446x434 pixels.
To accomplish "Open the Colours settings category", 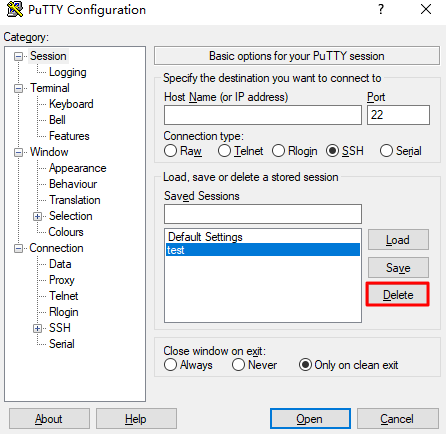I will pyautogui.click(x=66, y=232).
